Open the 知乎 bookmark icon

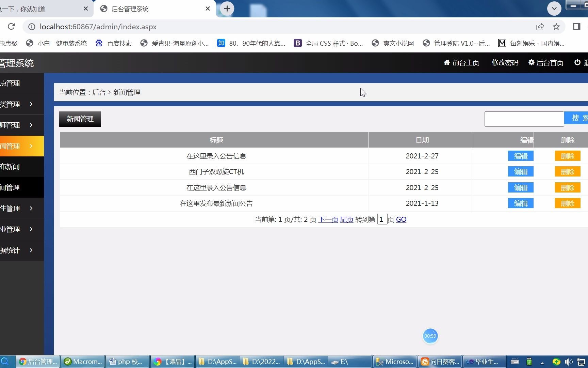(x=221, y=43)
